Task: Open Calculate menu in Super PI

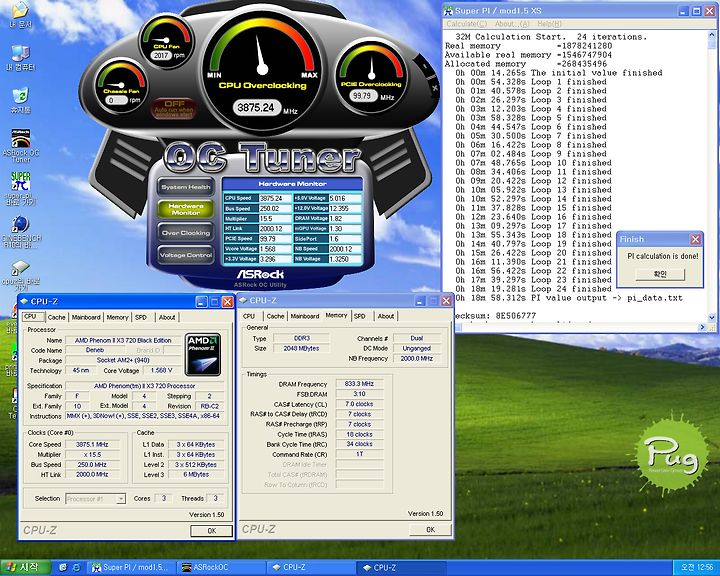Action: coord(467,23)
